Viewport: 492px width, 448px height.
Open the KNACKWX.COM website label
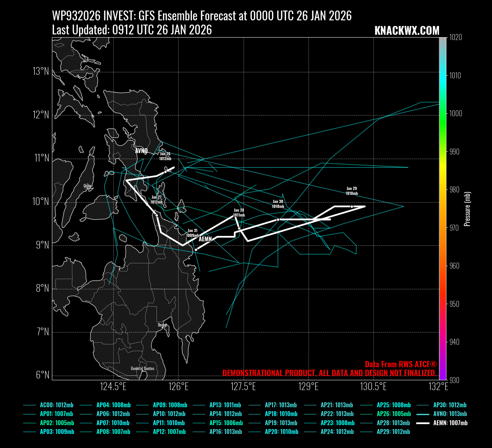pyautogui.click(x=407, y=31)
